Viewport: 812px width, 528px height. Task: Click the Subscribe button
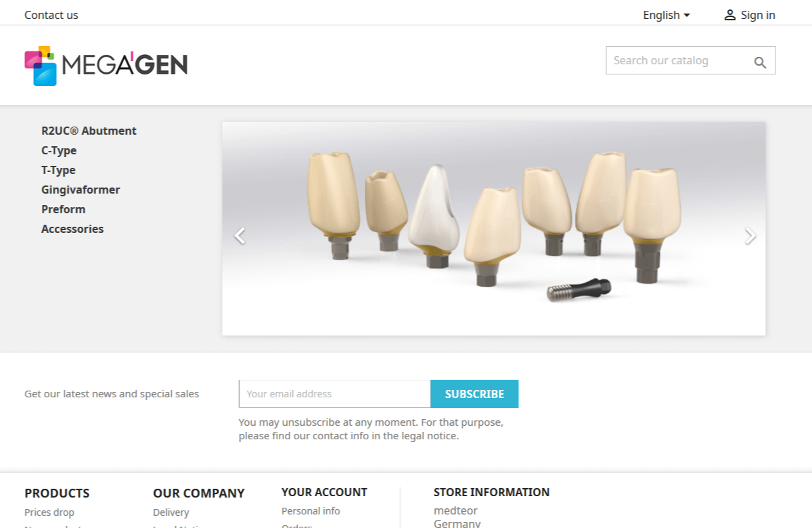pos(474,394)
